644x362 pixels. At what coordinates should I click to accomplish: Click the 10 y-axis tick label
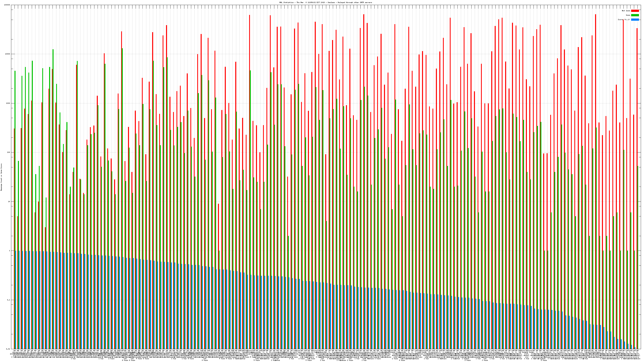pos(9,202)
